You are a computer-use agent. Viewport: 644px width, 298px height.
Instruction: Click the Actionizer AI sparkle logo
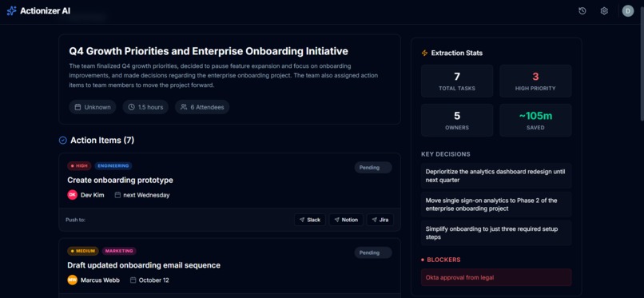11,11
